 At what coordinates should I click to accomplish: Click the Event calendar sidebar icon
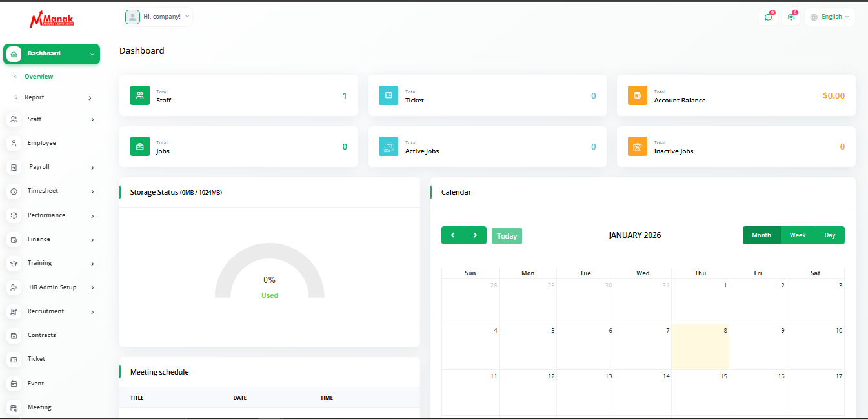point(14,384)
